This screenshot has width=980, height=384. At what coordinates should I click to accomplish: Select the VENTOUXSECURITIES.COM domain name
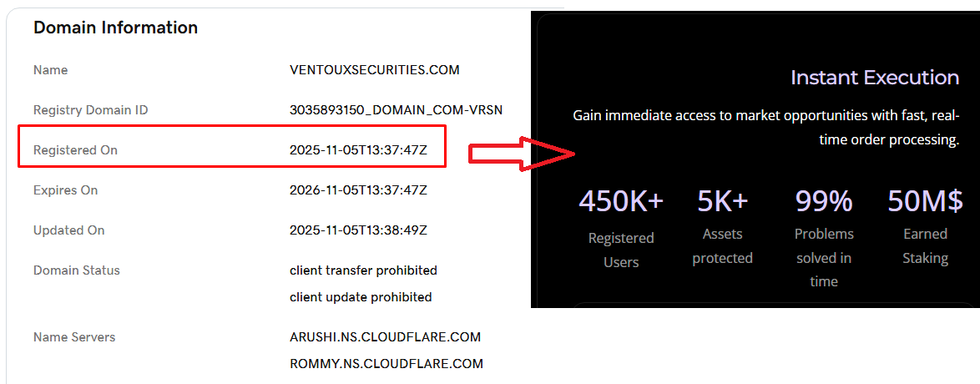tap(374, 70)
